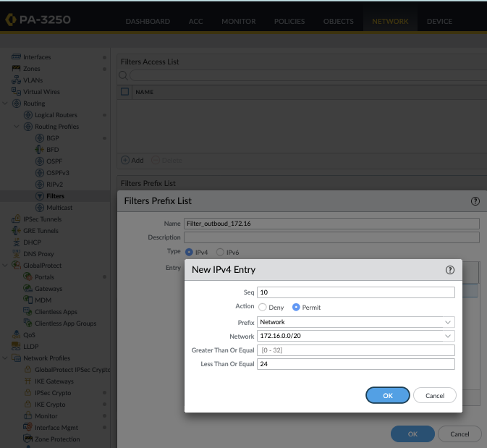The height and width of the screenshot is (448, 487).
Task: Click the Name field Filter_outboud_172.16
Action: coord(331,224)
